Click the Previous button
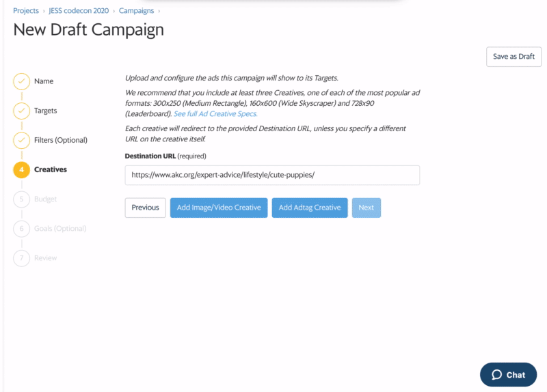The width and height of the screenshot is (547, 392). [x=146, y=208]
